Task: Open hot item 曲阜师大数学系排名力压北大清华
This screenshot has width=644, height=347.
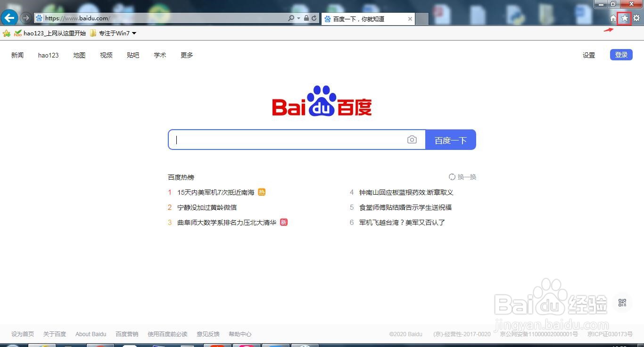Action: [227, 223]
